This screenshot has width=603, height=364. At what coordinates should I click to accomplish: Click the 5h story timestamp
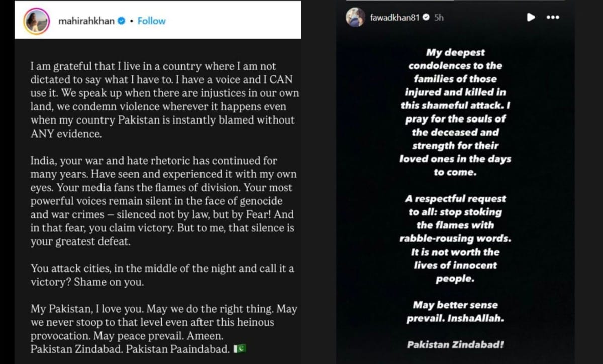pyautogui.click(x=438, y=17)
